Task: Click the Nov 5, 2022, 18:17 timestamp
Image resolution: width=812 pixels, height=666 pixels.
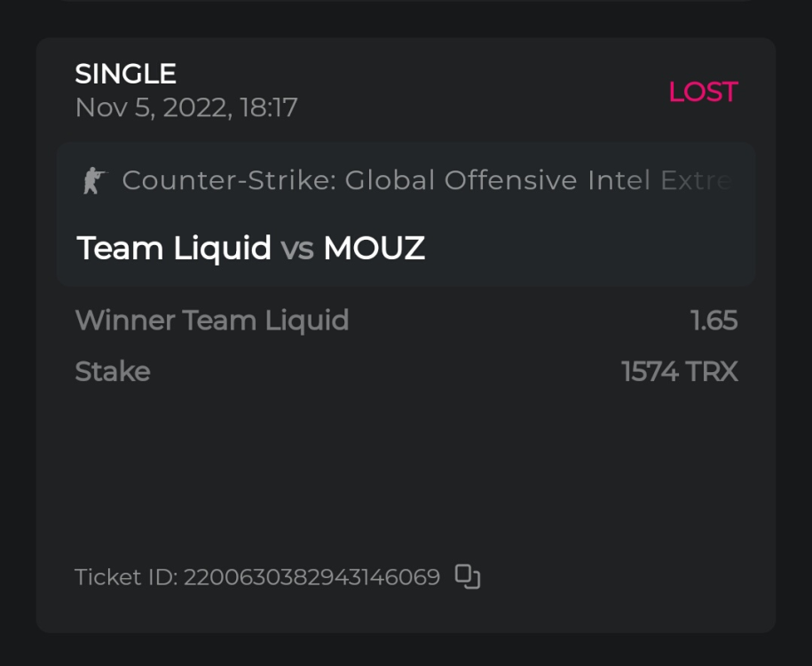Action: click(186, 108)
